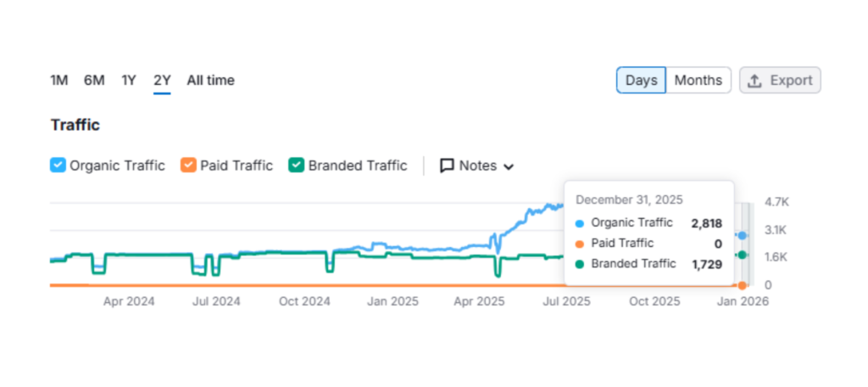The height and width of the screenshot is (387, 868).
Task: Choose the 1Y time range
Action: tap(129, 81)
